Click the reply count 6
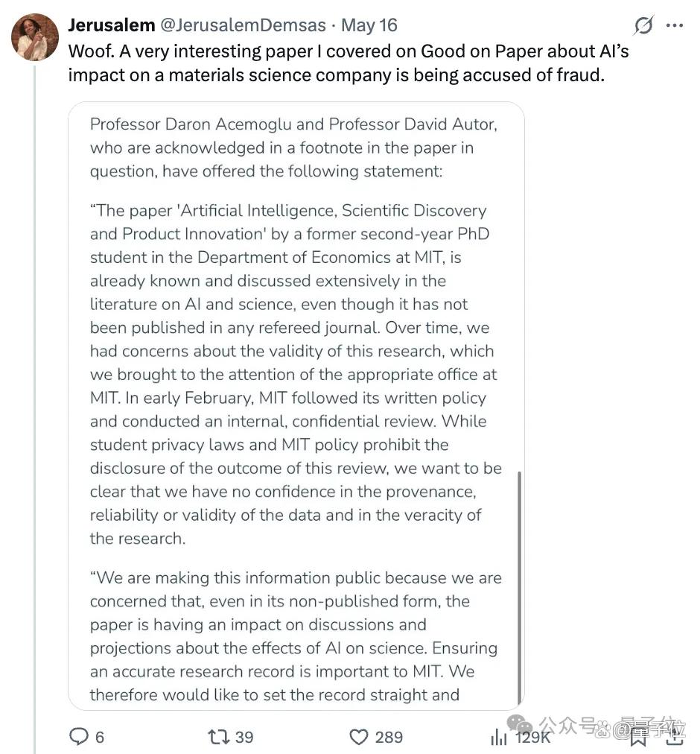This screenshot has height=754, width=700. [x=100, y=737]
